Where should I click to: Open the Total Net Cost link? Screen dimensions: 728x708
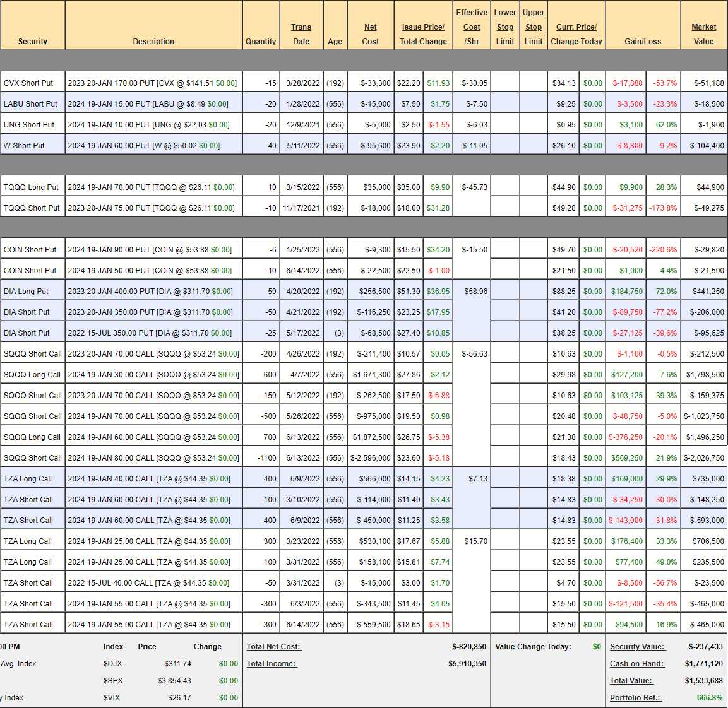[x=274, y=647]
